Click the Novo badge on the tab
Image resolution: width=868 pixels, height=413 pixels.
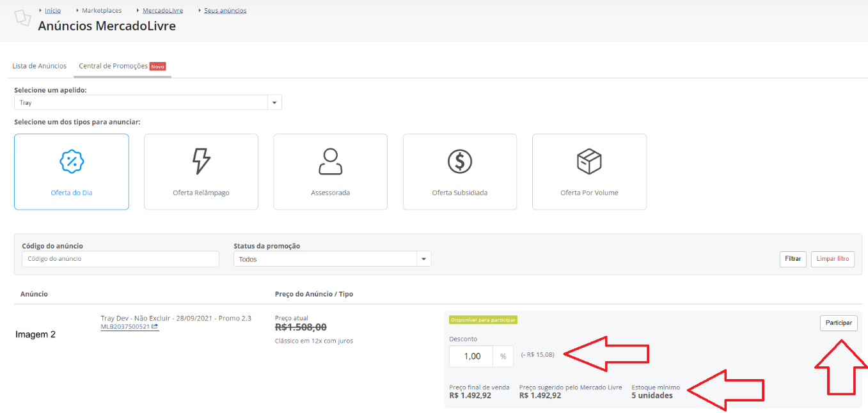(157, 66)
